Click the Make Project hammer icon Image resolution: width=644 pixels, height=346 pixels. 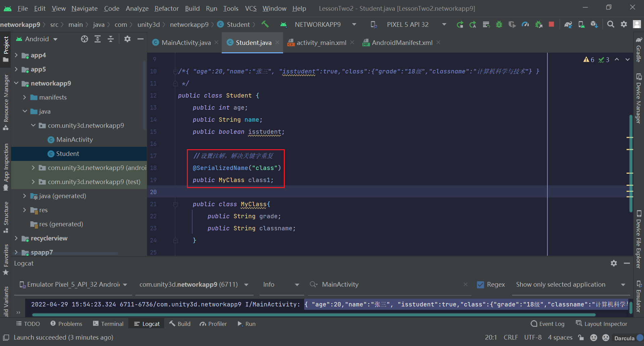(x=265, y=24)
